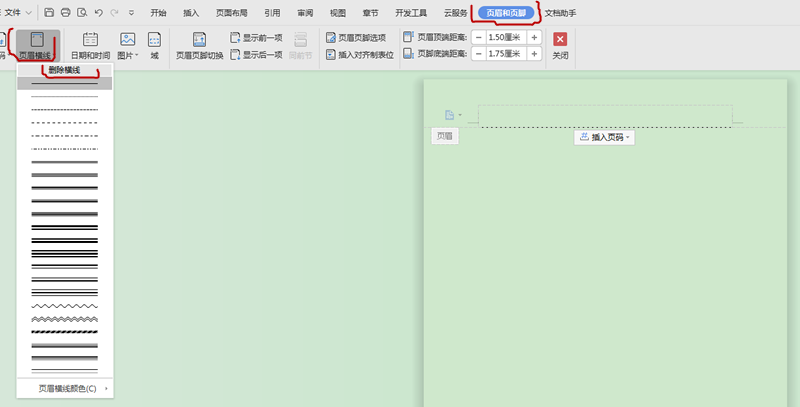Click the 插入页码 button

coord(602,137)
